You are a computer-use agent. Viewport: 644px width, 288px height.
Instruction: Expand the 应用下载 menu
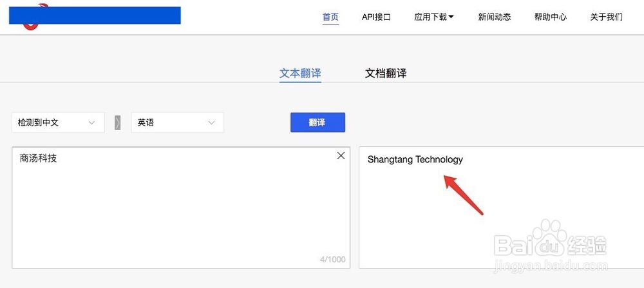click(x=433, y=17)
